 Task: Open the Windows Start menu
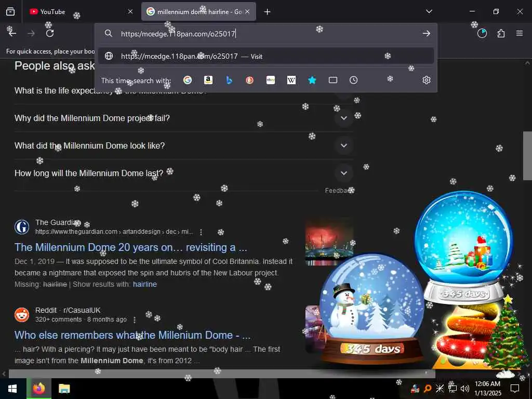tap(12, 389)
